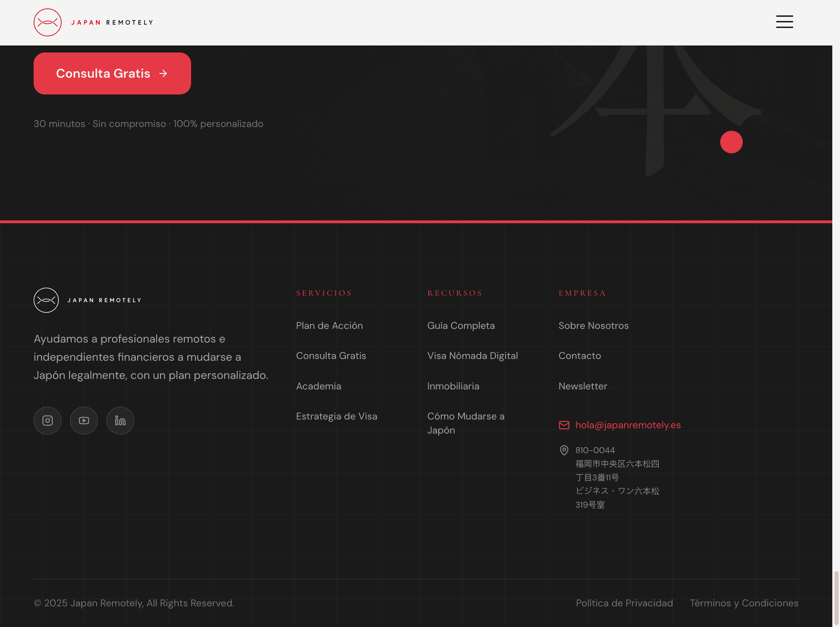Open Política de Privacidad
Screen dimensions: 840x627
pyautogui.click(x=624, y=603)
